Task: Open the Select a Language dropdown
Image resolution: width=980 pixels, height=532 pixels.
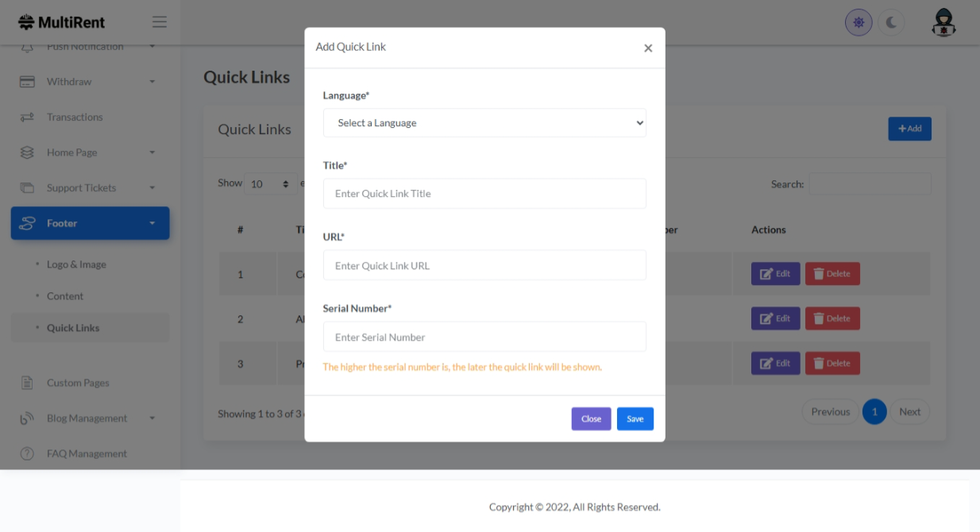Action: click(484, 123)
